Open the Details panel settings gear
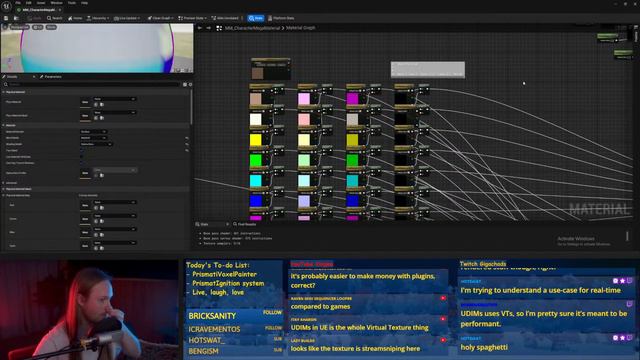The width and height of the screenshot is (640, 360). [190, 84]
